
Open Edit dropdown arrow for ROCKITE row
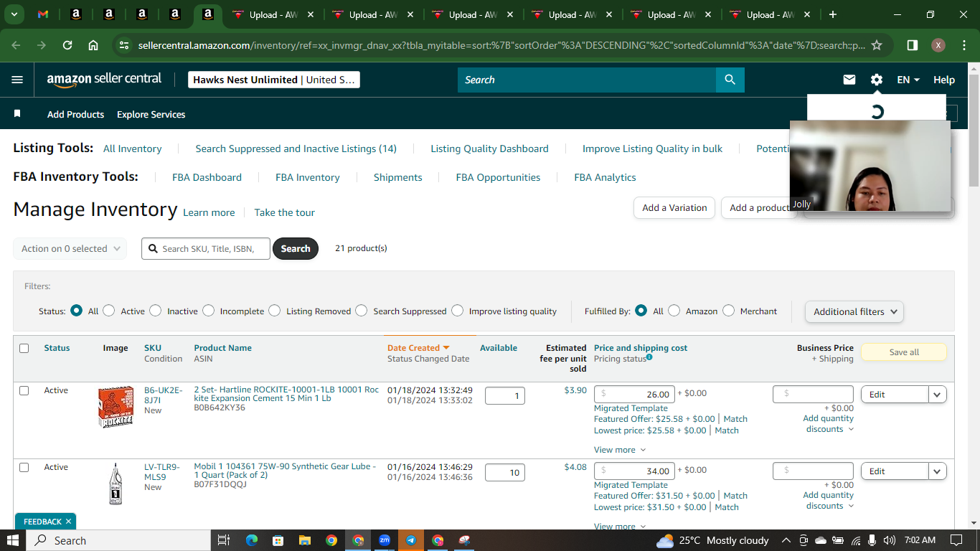click(x=938, y=394)
